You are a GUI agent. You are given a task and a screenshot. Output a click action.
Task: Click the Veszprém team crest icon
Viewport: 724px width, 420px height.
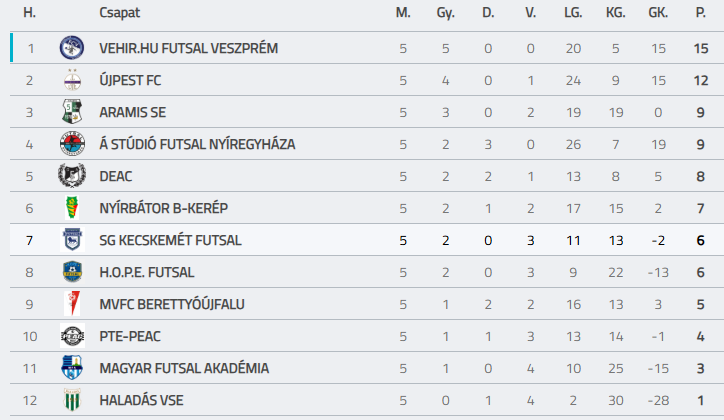tap(72, 48)
